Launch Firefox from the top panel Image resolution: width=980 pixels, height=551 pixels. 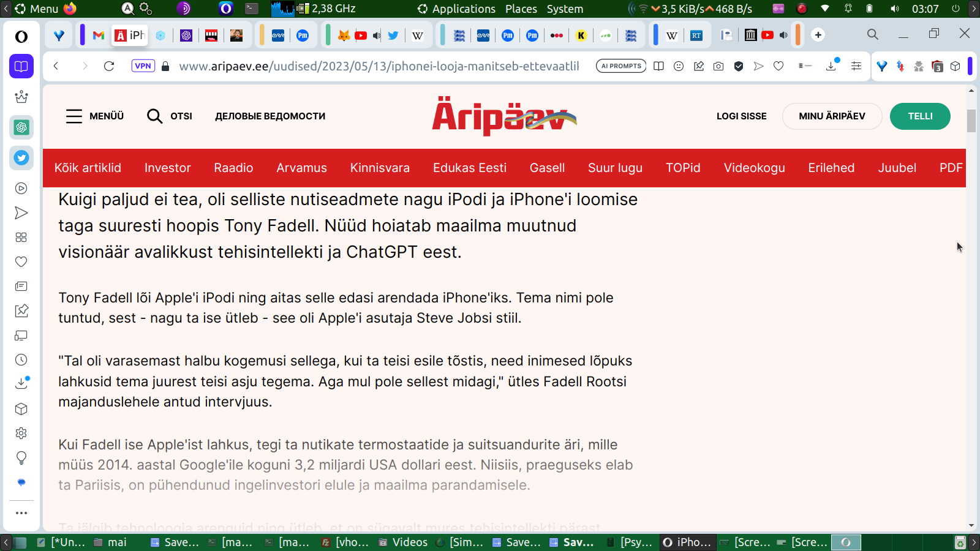click(x=70, y=9)
